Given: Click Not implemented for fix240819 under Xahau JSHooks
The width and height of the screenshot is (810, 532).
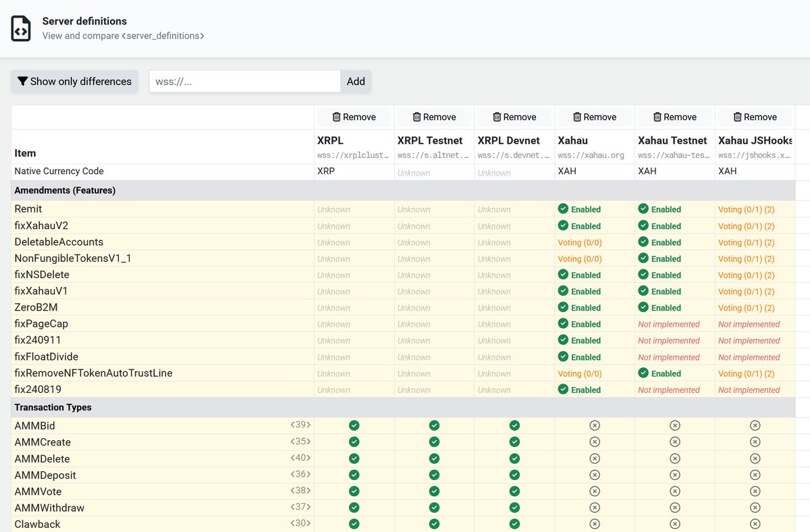Looking at the screenshot, I should (749, 390).
